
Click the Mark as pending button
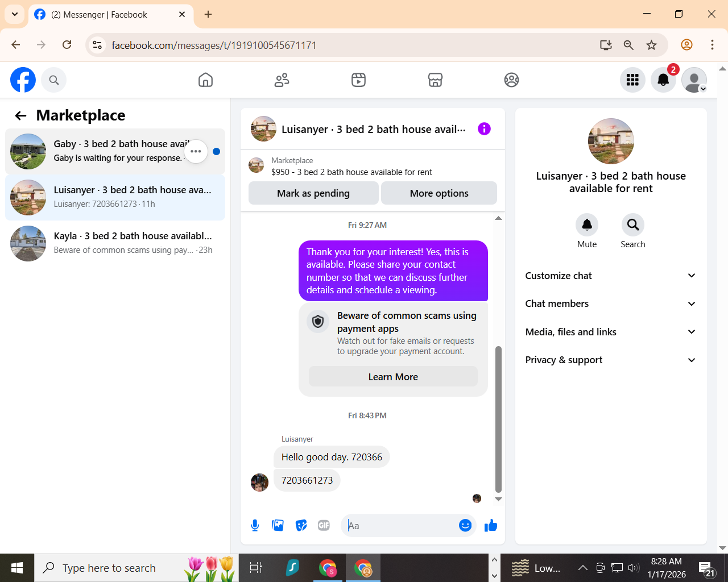pos(313,193)
